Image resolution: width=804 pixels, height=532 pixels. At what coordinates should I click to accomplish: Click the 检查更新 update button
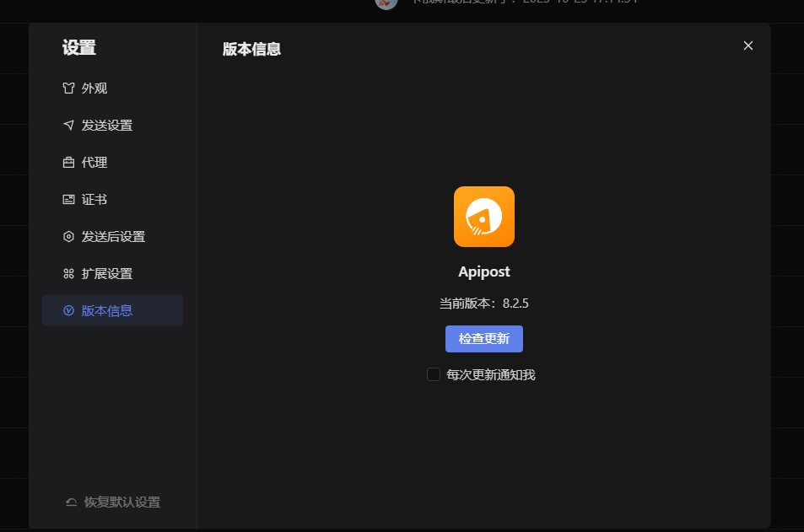[483, 339]
